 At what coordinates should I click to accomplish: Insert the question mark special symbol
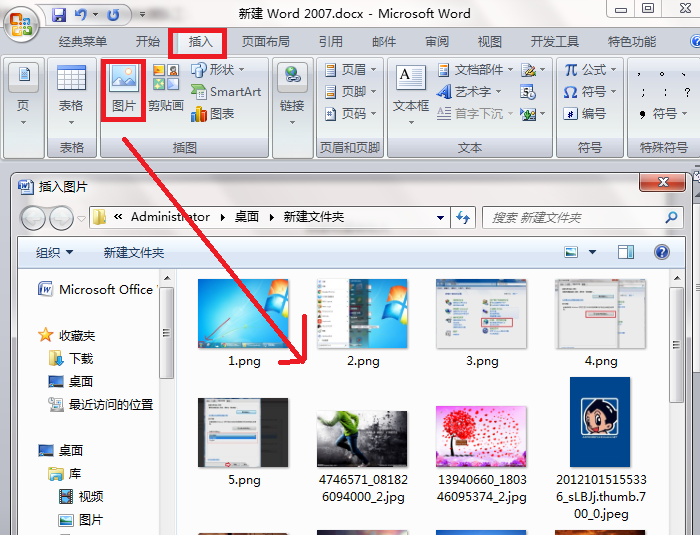(x=687, y=92)
